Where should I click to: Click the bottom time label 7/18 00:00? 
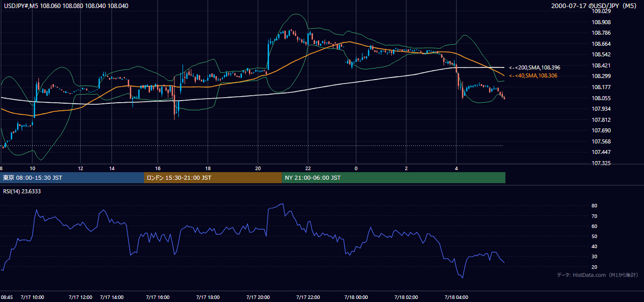point(356,297)
